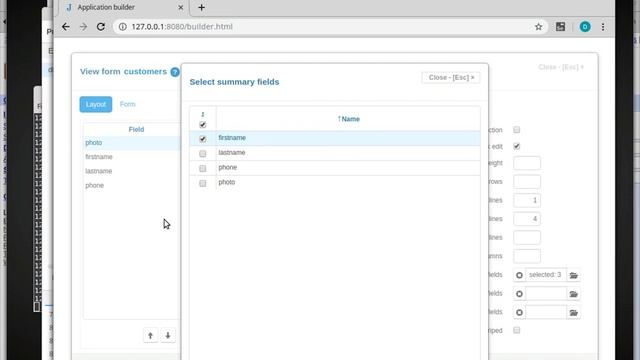View site information icon in address bar
Image resolution: width=640 pixels, height=360 pixels.
[122, 27]
